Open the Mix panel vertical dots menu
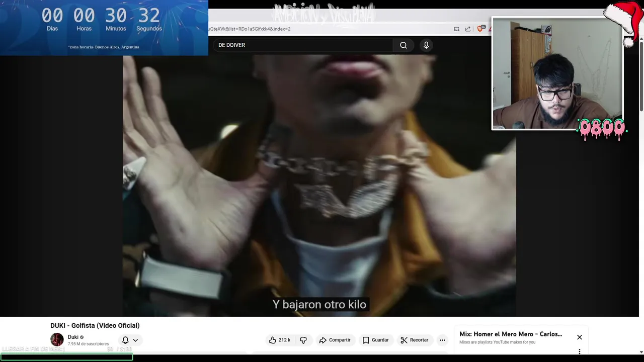Screen dimensions: 644x362 pyautogui.click(x=579, y=351)
